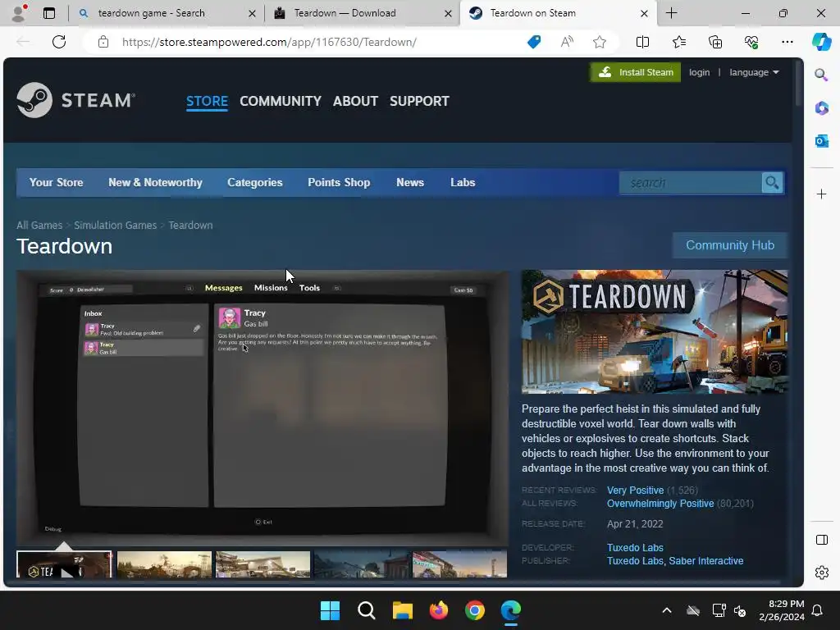Show hidden tray icons chevron
The image size is (840, 630).
tap(666, 610)
